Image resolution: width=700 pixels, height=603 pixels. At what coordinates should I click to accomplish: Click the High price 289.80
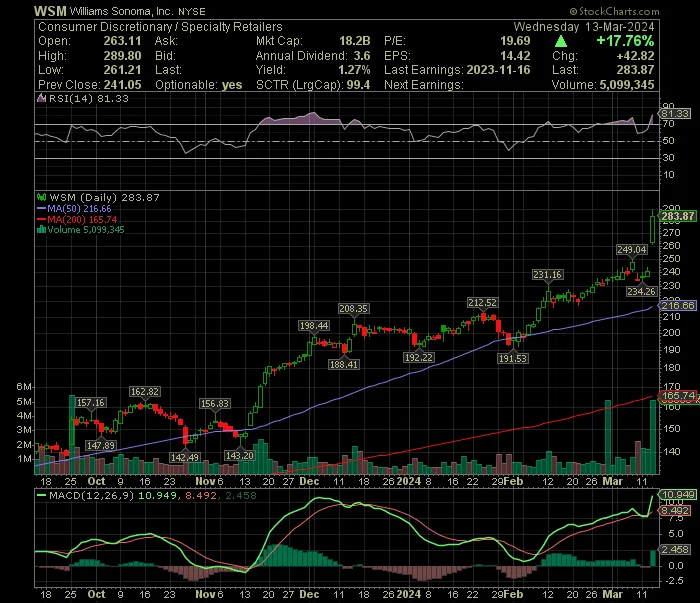pyautogui.click(x=122, y=56)
